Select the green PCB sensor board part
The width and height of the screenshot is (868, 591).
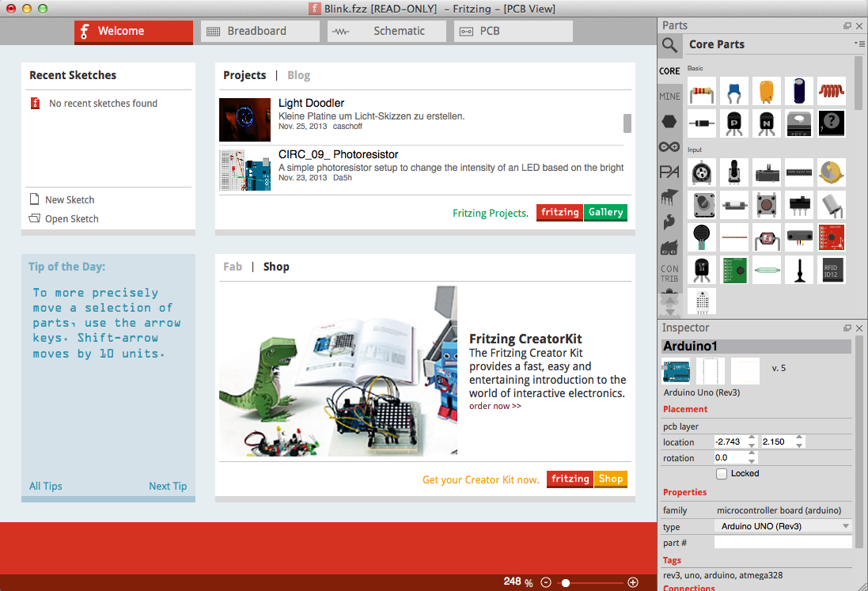point(734,270)
